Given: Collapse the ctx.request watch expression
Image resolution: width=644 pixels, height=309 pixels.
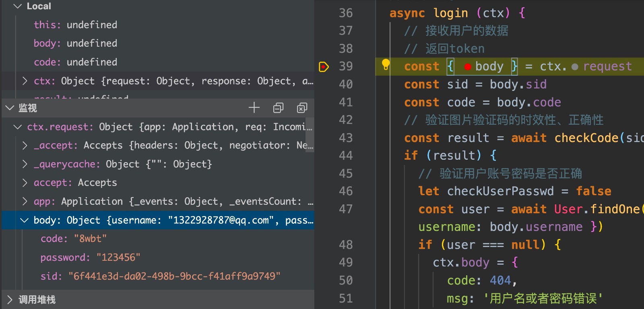Looking at the screenshot, I should (17, 127).
